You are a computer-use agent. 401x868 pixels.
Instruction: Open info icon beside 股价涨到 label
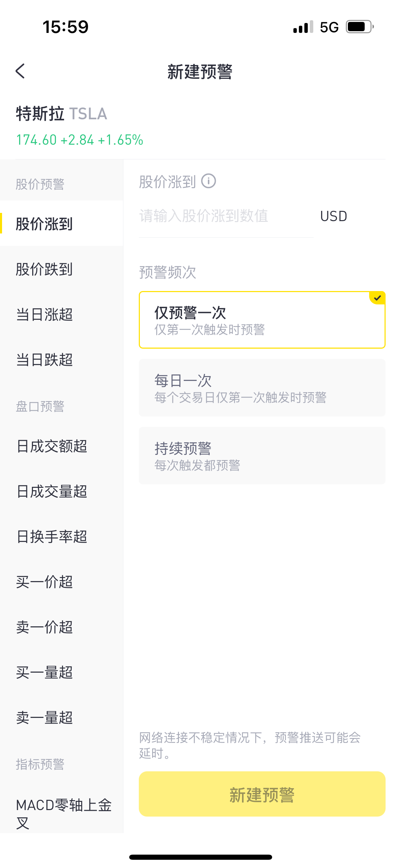[x=208, y=181]
